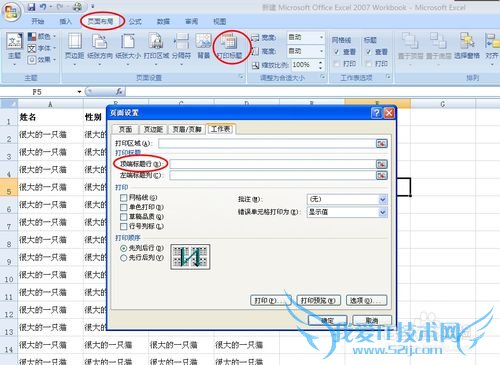Adjust the 缩放比例 100% spinner

click(321, 65)
